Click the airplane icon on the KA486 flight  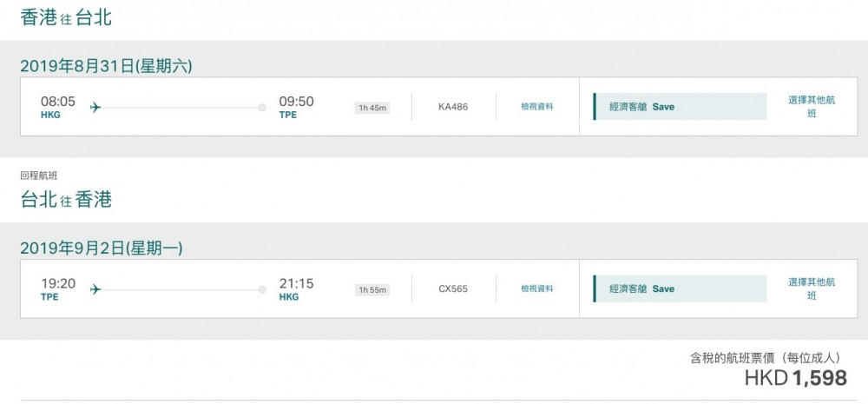pyautogui.click(x=95, y=107)
